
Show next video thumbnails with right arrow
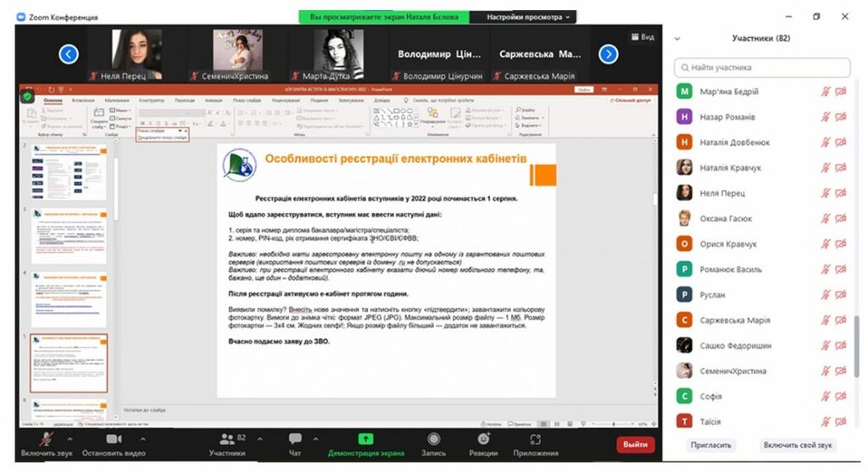click(x=609, y=54)
